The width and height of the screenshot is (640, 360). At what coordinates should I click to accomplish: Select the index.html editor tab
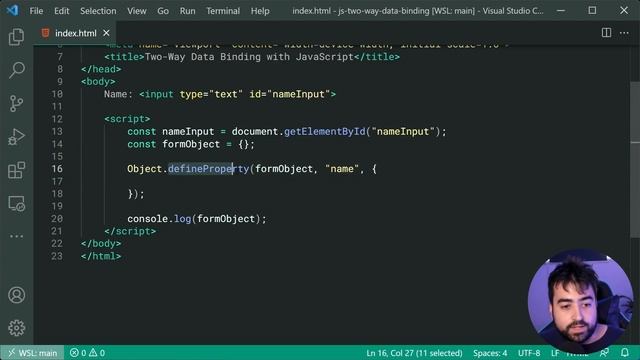point(75,33)
